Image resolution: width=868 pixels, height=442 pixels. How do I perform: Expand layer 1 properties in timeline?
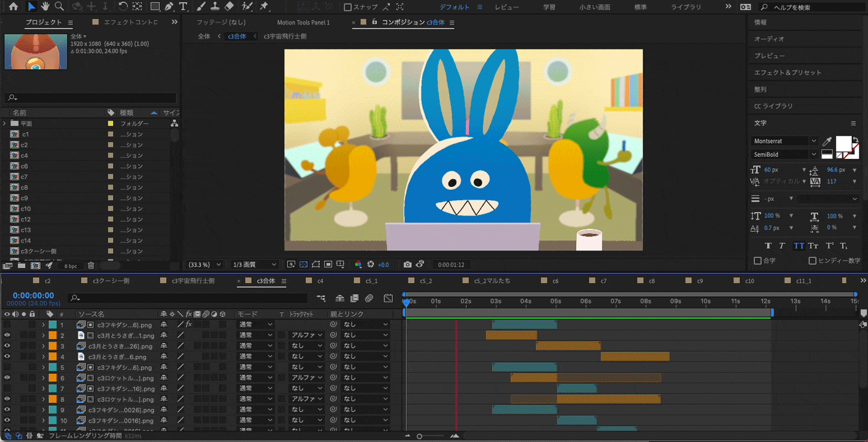point(43,324)
